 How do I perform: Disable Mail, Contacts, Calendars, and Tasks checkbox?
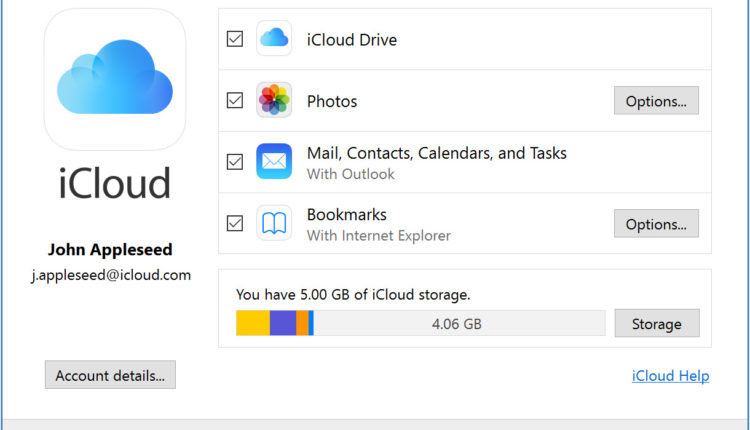coord(235,162)
